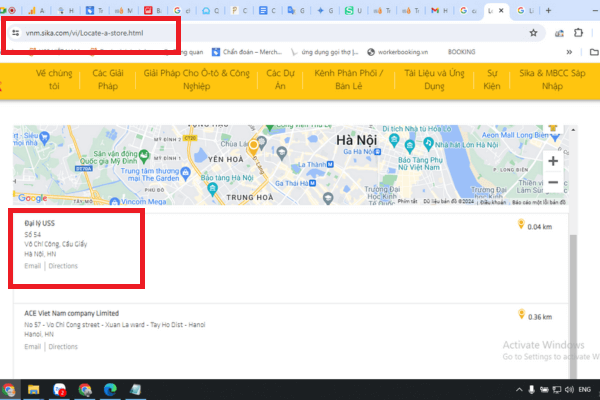Click the microphone icon in system tray

pos(532,390)
